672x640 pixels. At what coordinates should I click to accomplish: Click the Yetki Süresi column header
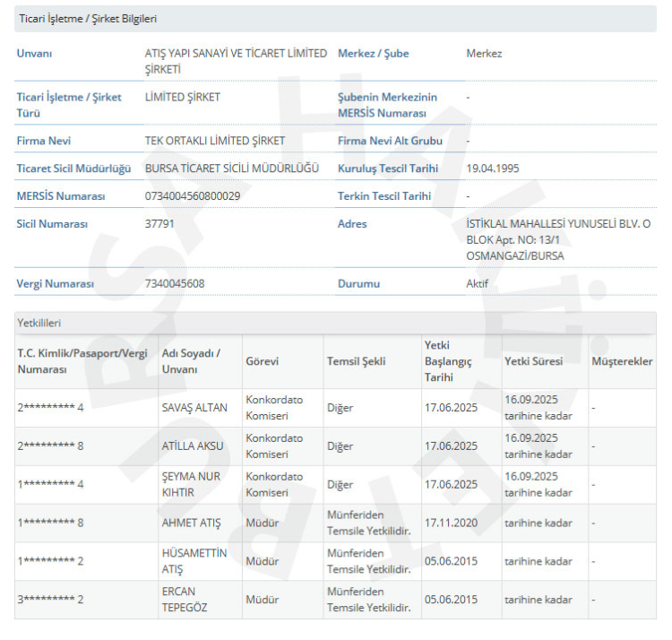(x=534, y=361)
